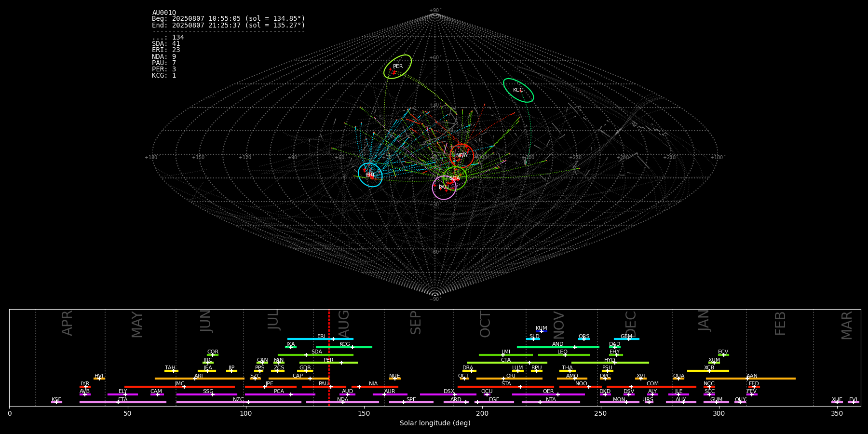Select the green SDA radiant circle on map
868x434 pixels.
pyautogui.click(x=455, y=178)
